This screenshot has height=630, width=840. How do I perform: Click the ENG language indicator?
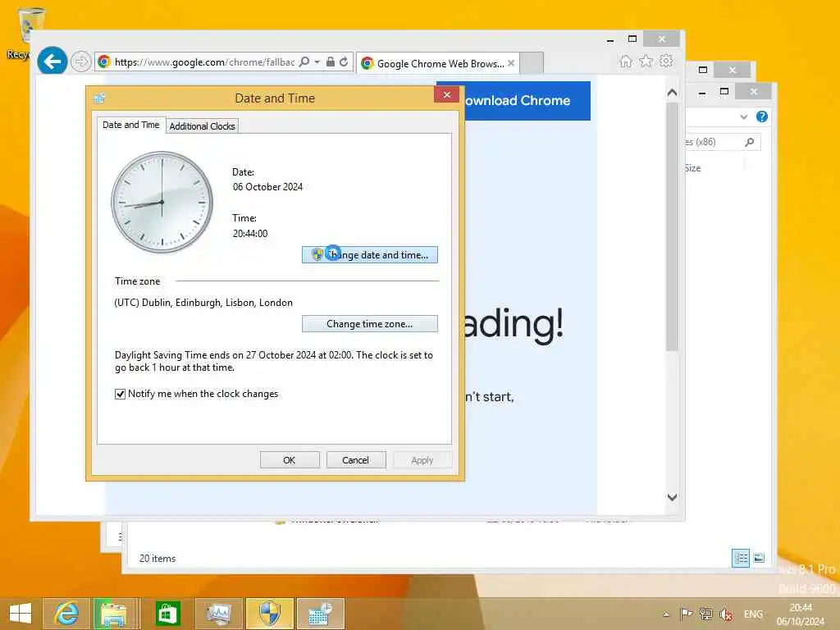pyautogui.click(x=753, y=614)
